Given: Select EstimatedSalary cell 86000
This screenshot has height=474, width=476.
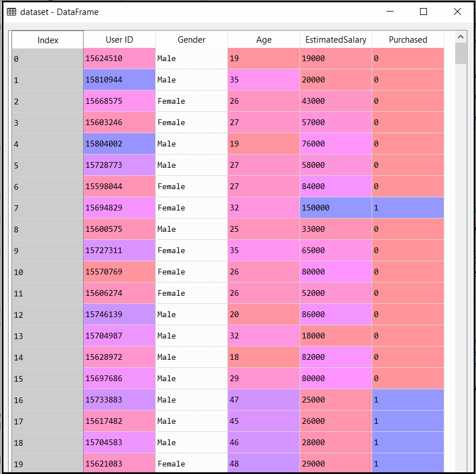Looking at the screenshot, I should coord(336,314).
